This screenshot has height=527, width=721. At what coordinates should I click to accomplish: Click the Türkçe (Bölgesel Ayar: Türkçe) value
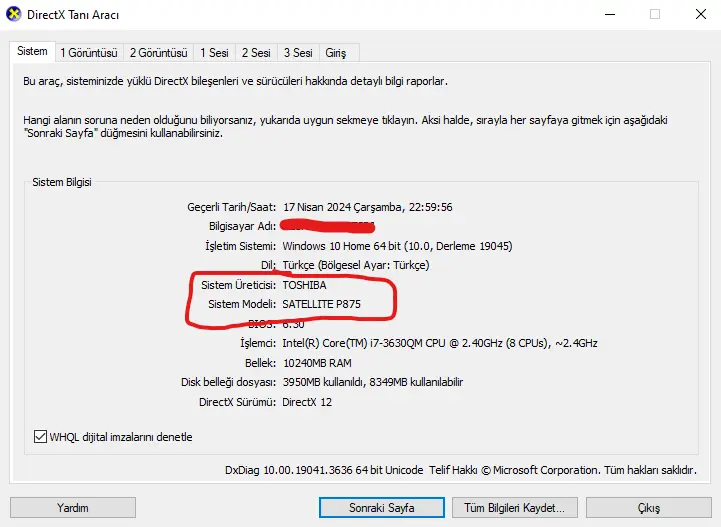pos(356,265)
